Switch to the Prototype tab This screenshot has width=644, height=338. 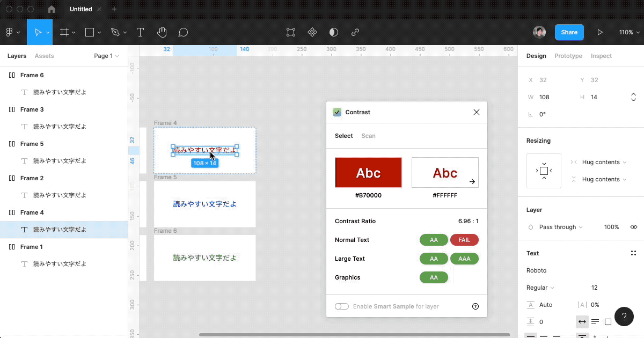click(x=568, y=56)
